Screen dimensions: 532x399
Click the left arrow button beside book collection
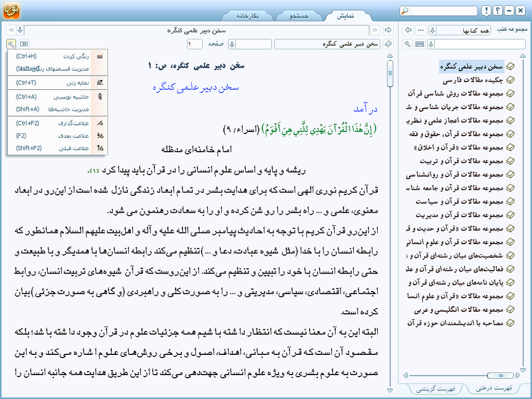click(409, 30)
